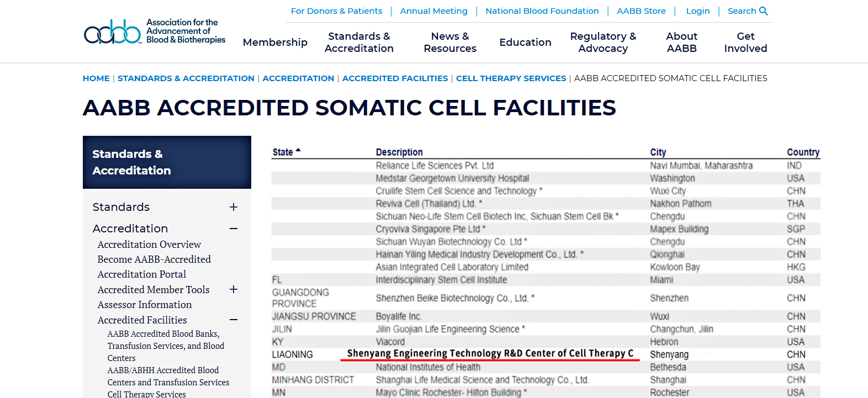This screenshot has width=868, height=398.
Task: Click the Search magnifier icon
Action: point(764,11)
